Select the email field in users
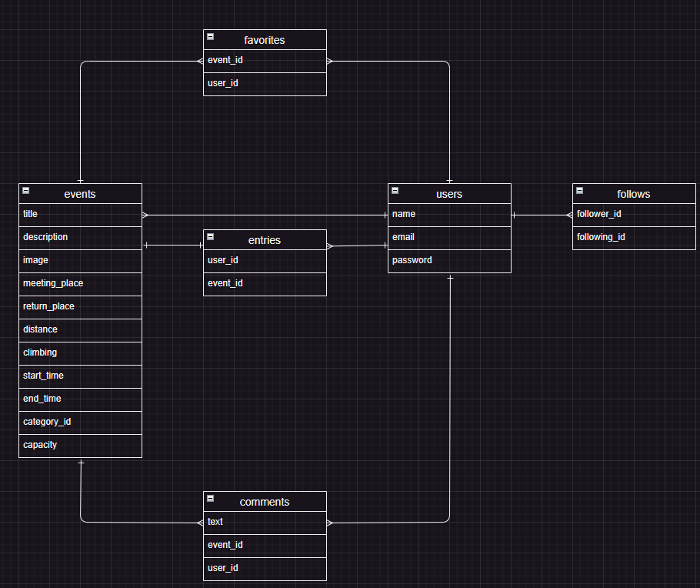This screenshot has height=588, width=700. (x=449, y=237)
